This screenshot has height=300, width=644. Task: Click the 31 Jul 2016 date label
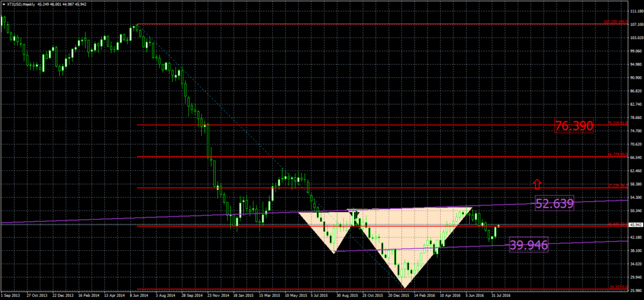tap(500, 294)
